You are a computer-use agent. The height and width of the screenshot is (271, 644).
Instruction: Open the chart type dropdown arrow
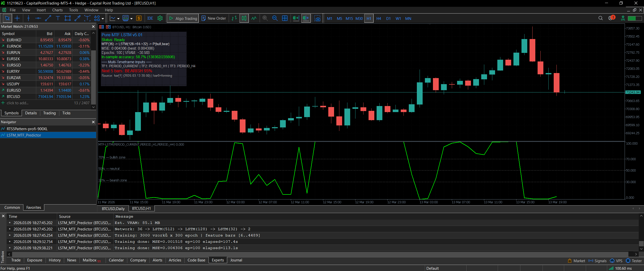pyautogui.click(x=118, y=18)
